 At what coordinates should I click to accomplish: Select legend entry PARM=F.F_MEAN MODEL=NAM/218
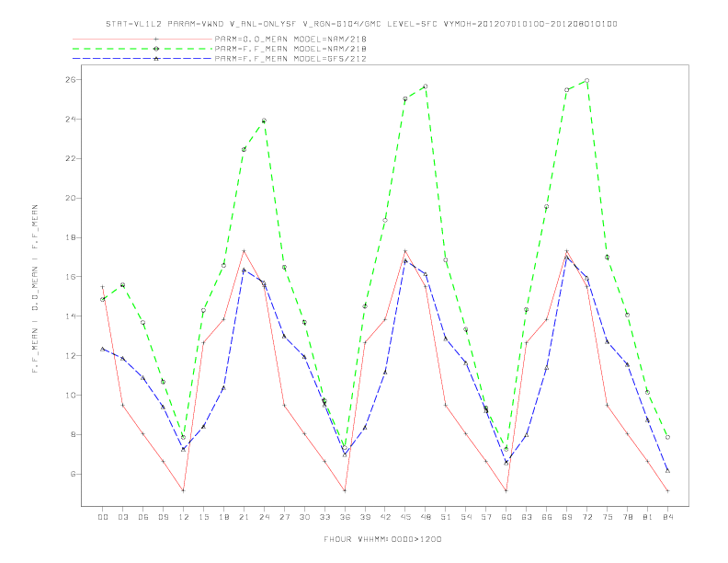290,49
